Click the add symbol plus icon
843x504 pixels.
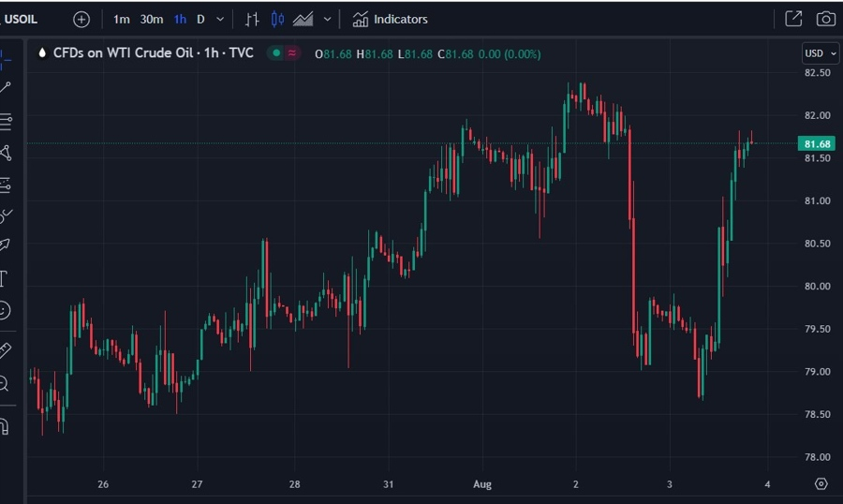[x=81, y=19]
